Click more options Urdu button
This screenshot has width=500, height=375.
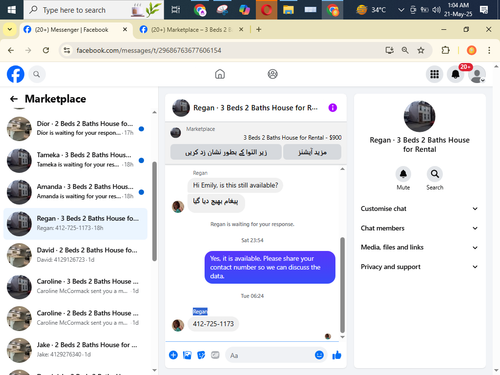point(312,152)
